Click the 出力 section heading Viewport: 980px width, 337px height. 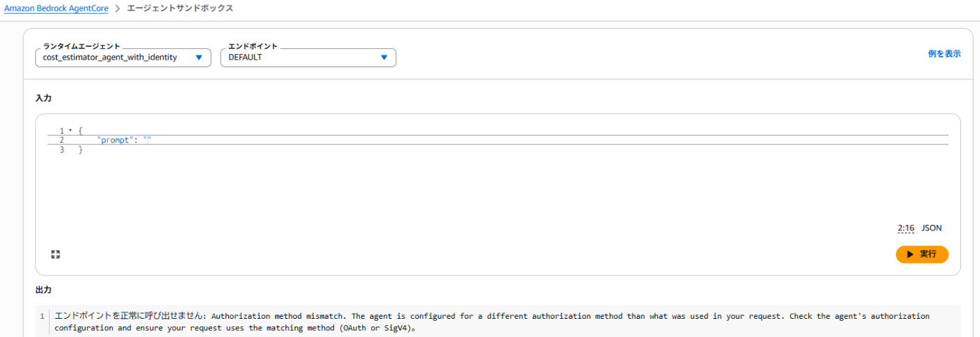tap(43, 289)
